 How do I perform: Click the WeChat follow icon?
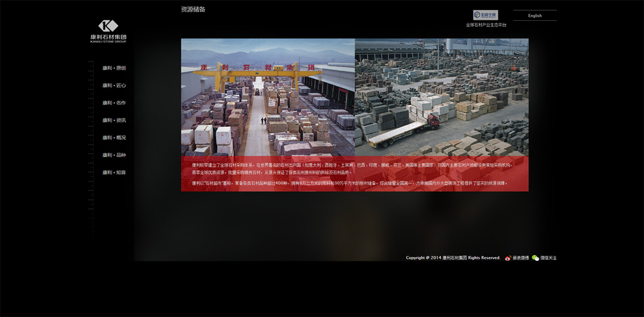[x=535, y=258]
